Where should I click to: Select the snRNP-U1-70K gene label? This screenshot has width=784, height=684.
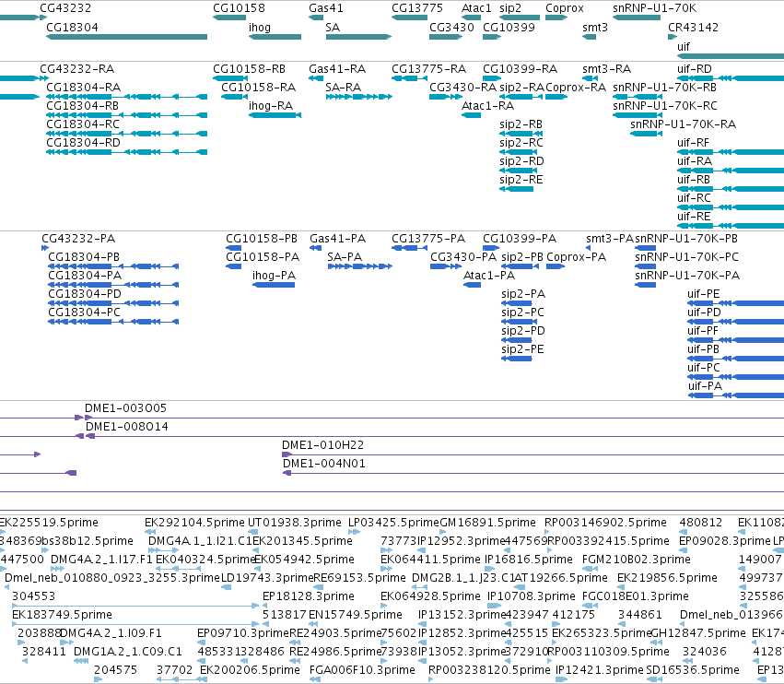(654, 8)
